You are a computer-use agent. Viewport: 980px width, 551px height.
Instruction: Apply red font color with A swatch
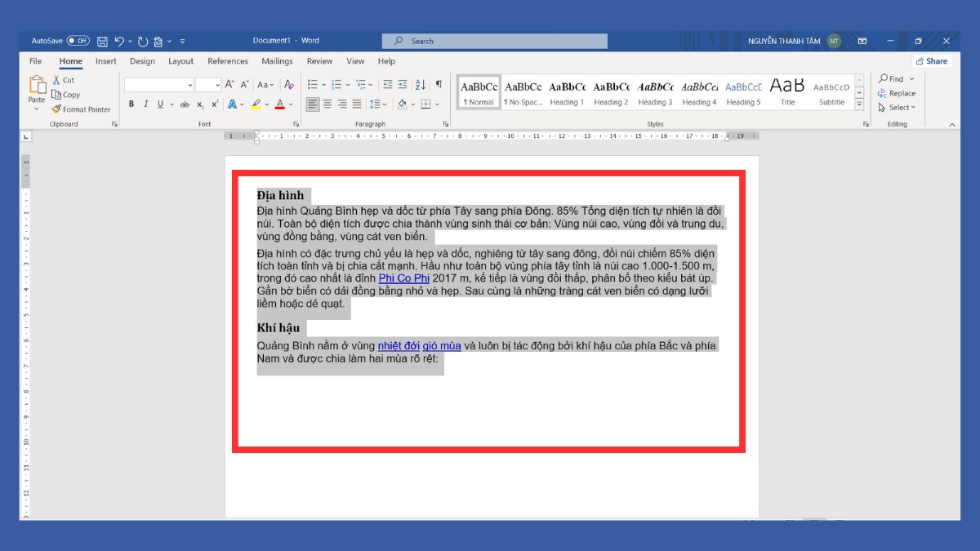click(279, 104)
